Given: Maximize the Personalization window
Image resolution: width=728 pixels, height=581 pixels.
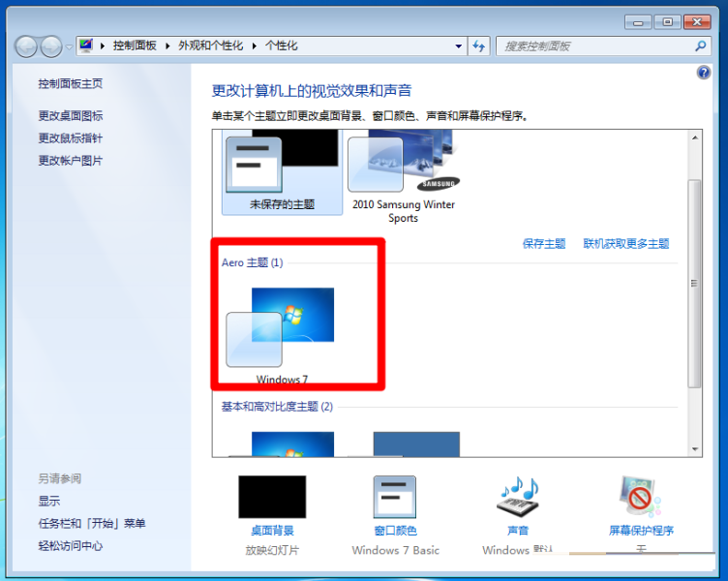Looking at the screenshot, I should pos(667,22).
